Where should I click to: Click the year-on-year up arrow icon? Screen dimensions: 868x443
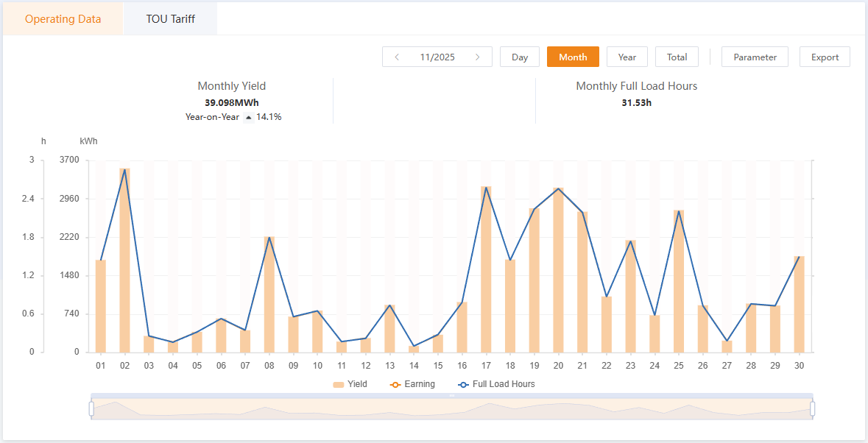click(x=248, y=117)
